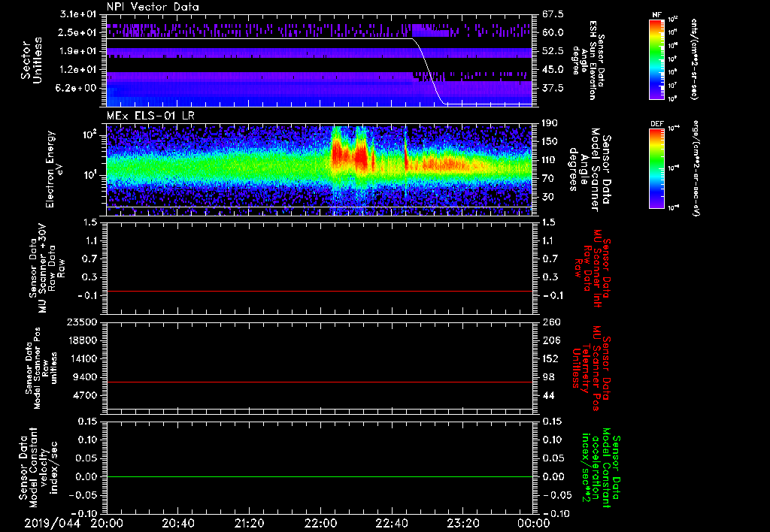The width and height of the screenshot is (770, 532).
Task: Click the "MU Scanner +30V Raw Data" axis title
Action: [46, 268]
